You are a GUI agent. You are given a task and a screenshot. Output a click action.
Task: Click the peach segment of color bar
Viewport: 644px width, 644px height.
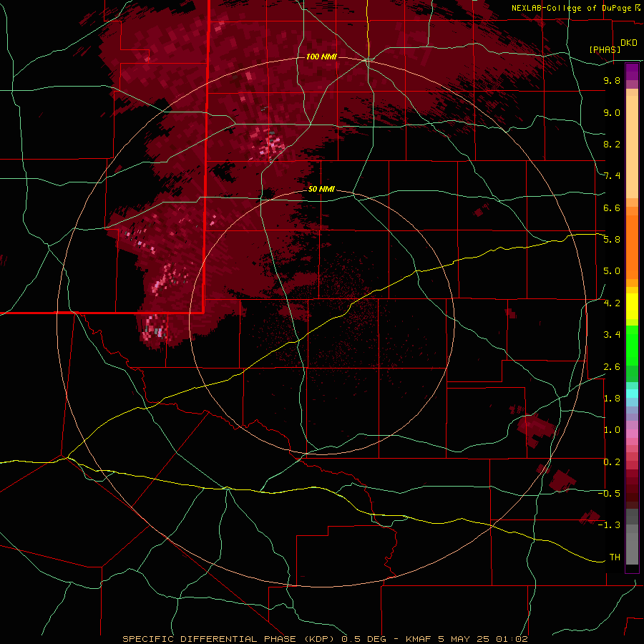point(632,144)
